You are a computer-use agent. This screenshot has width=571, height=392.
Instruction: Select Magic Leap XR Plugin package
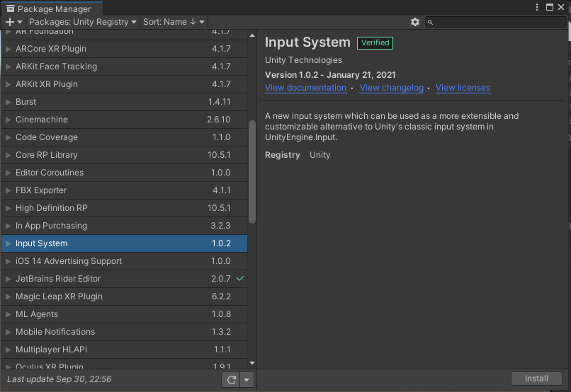click(124, 296)
